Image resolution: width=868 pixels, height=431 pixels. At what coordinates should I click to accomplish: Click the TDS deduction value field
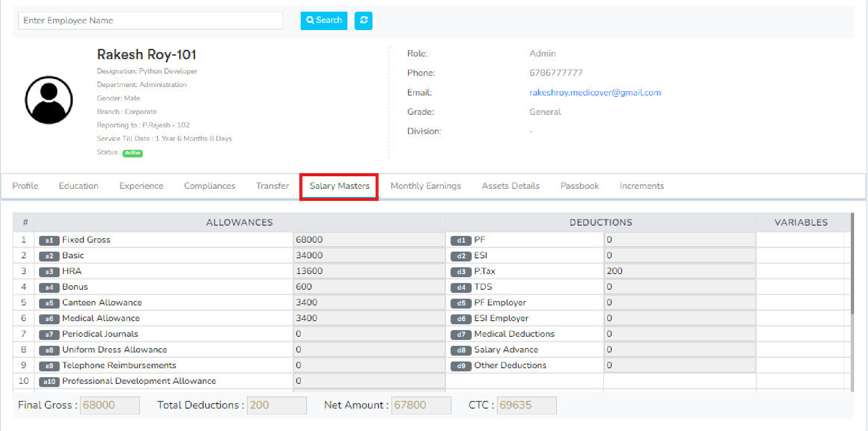pyautogui.click(x=680, y=287)
